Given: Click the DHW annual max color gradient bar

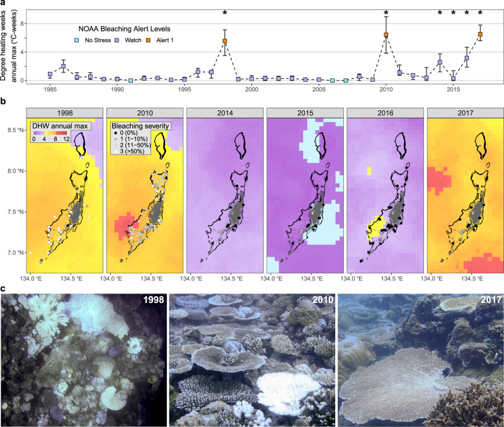Looking at the screenshot, I should coord(50,133).
